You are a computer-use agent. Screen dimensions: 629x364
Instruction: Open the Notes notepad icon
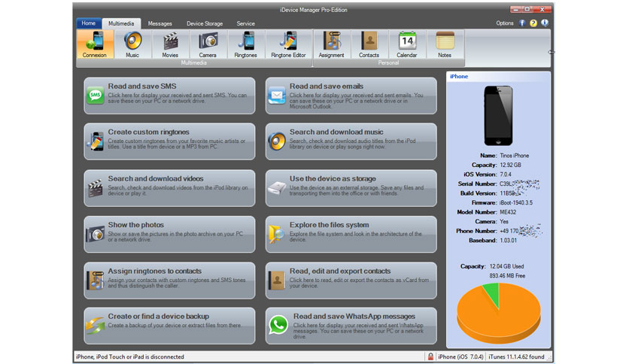(445, 44)
